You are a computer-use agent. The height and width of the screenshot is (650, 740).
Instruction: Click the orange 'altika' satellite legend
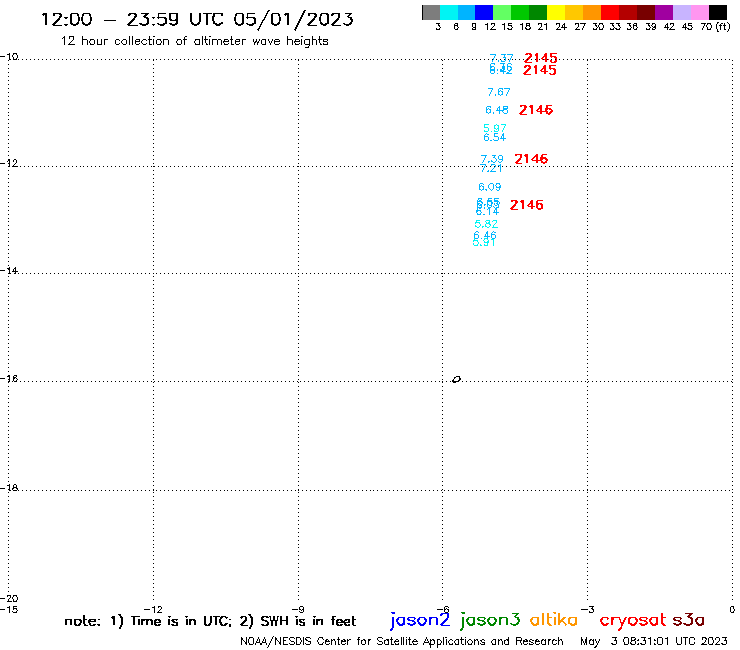pos(554,619)
